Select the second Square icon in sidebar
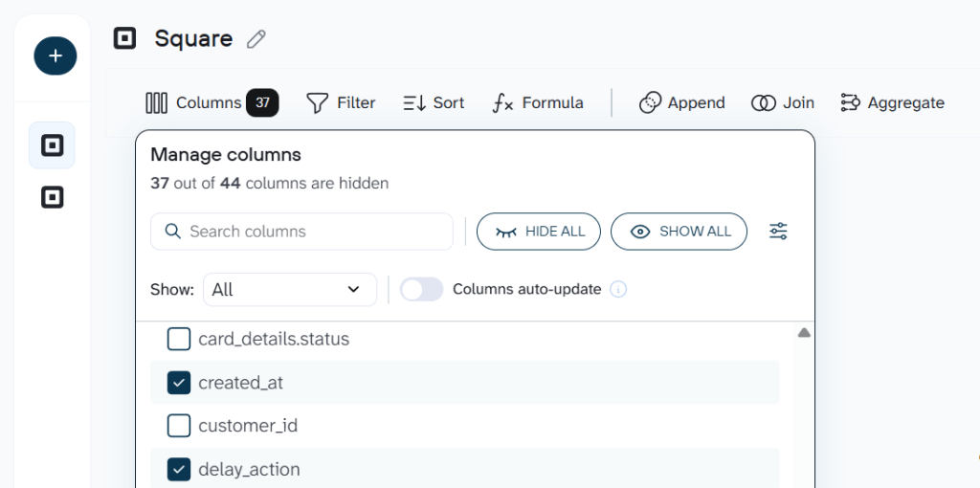This screenshot has height=488, width=980. (52, 198)
